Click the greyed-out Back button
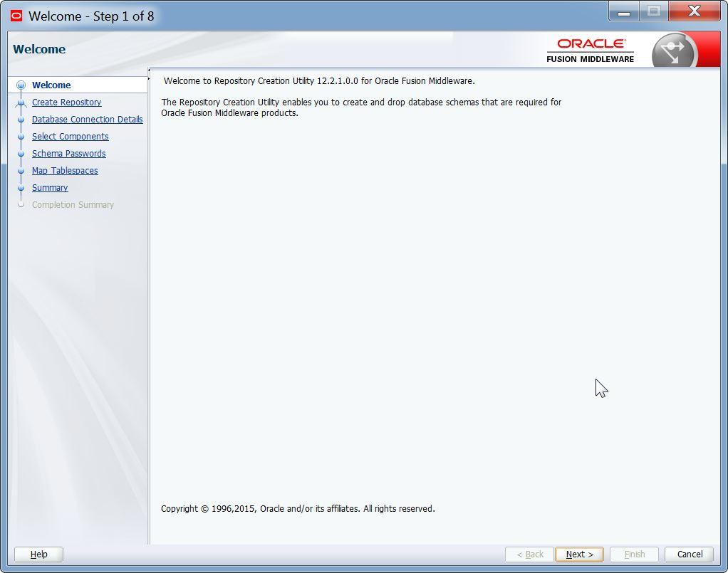Screen dimensions: 728x573 530,554
